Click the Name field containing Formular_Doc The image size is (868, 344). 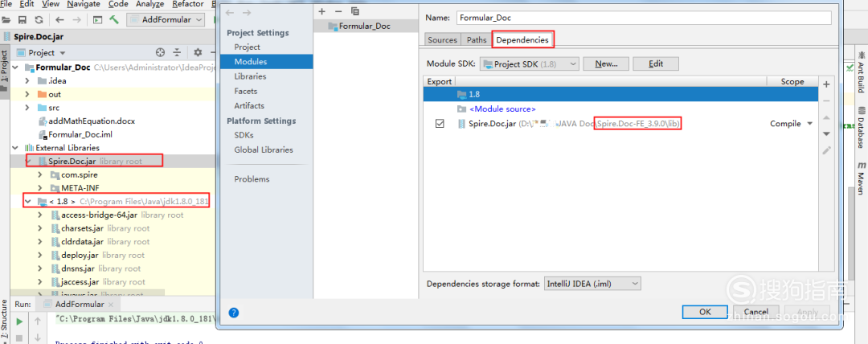(644, 18)
